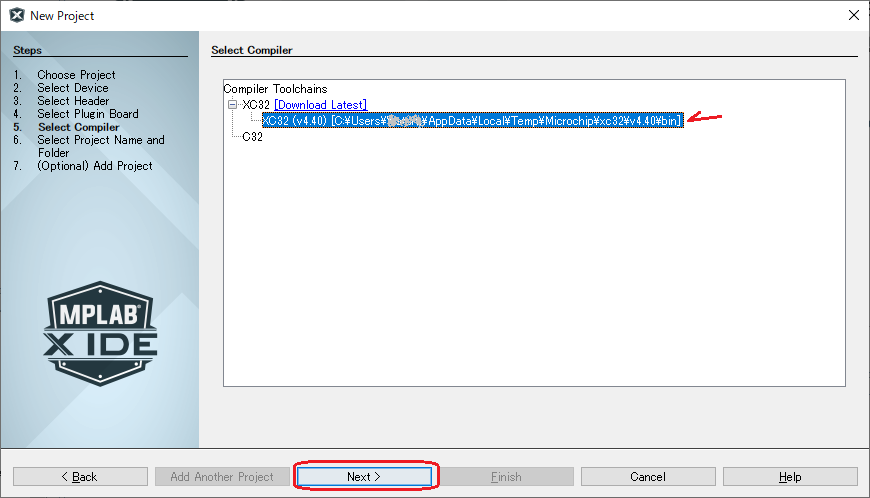
Task: Click the 'Choose Project' step text
Action: (76, 75)
